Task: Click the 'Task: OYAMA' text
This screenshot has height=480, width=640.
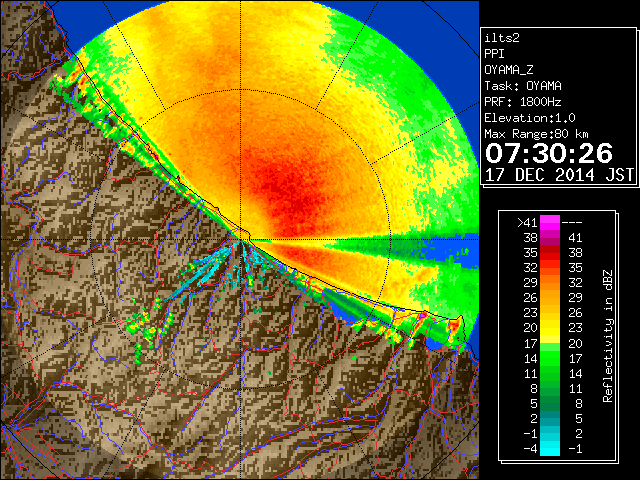Action: click(x=523, y=86)
